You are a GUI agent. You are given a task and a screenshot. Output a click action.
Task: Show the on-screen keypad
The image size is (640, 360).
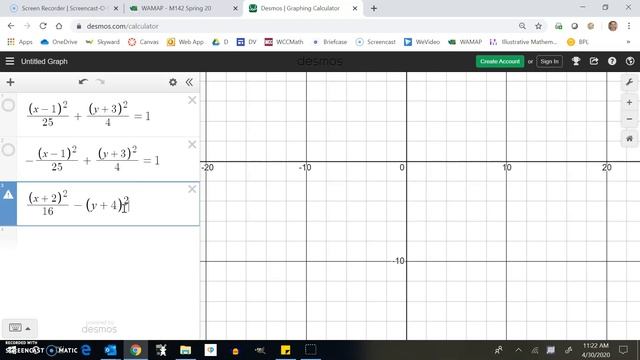15,328
